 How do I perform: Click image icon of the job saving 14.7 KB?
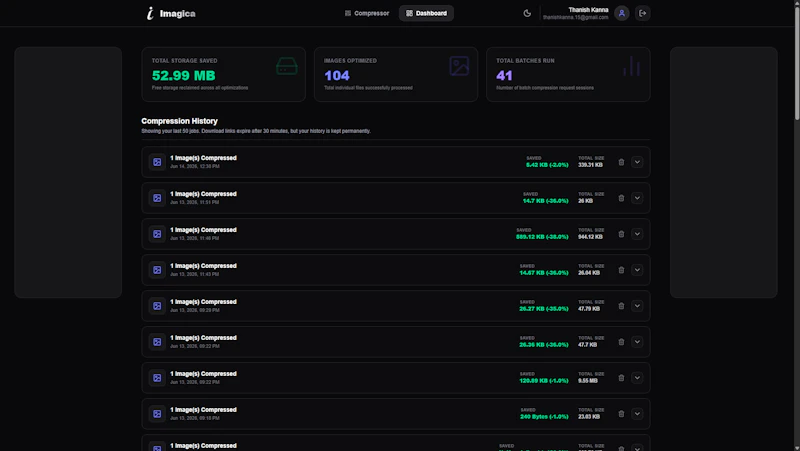[x=157, y=198]
